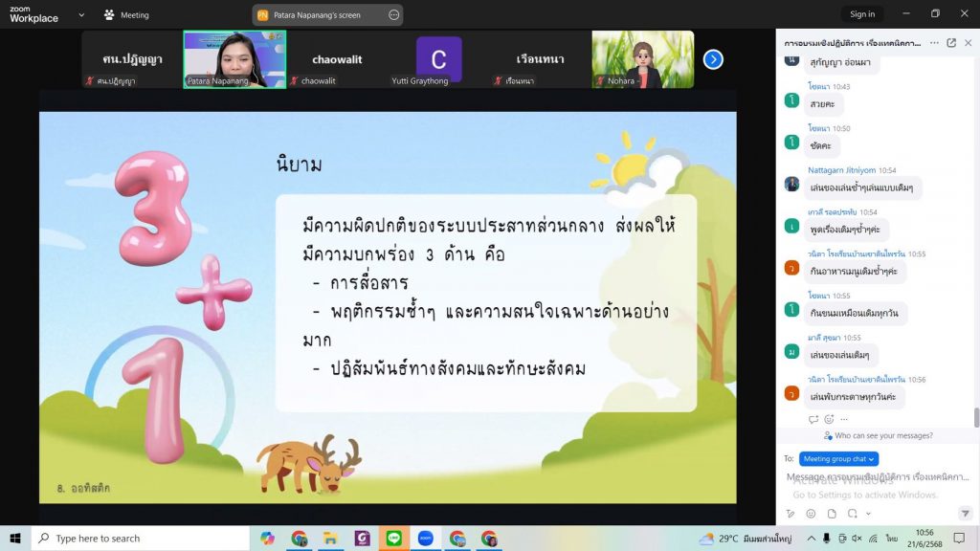The height and width of the screenshot is (551, 980).
Task: Click muted speaker volume icon
Action: pos(857,538)
